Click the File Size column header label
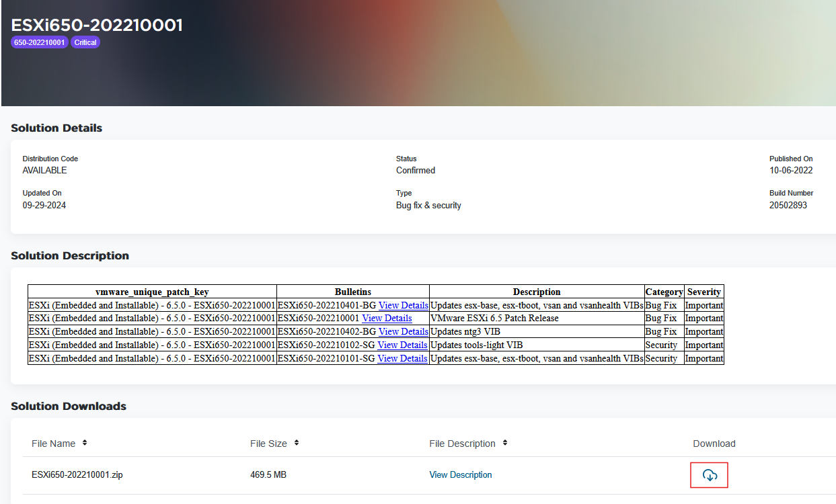Image resolution: width=836 pixels, height=504 pixels. coord(268,444)
